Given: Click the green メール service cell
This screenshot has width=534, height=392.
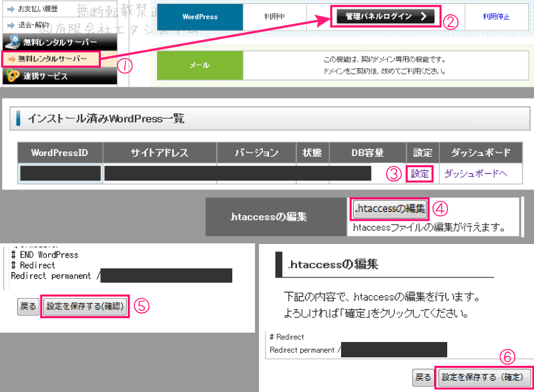Looking at the screenshot, I should point(200,65).
